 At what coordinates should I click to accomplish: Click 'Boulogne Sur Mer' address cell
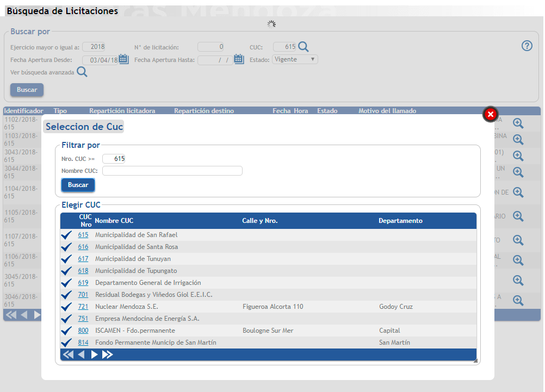pyautogui.click(x=268, y=331)
